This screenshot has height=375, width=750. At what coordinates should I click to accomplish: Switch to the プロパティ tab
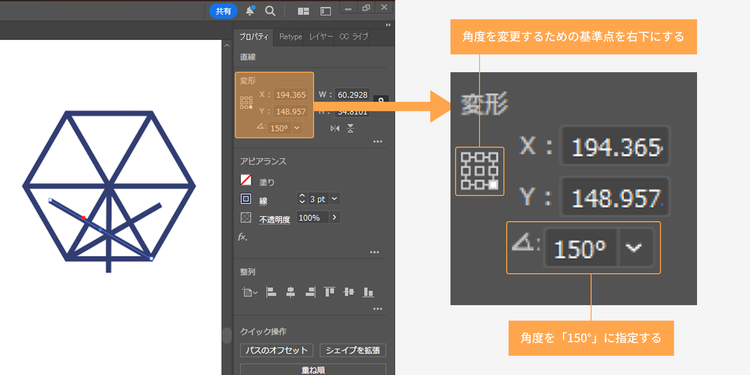point(254,37)
